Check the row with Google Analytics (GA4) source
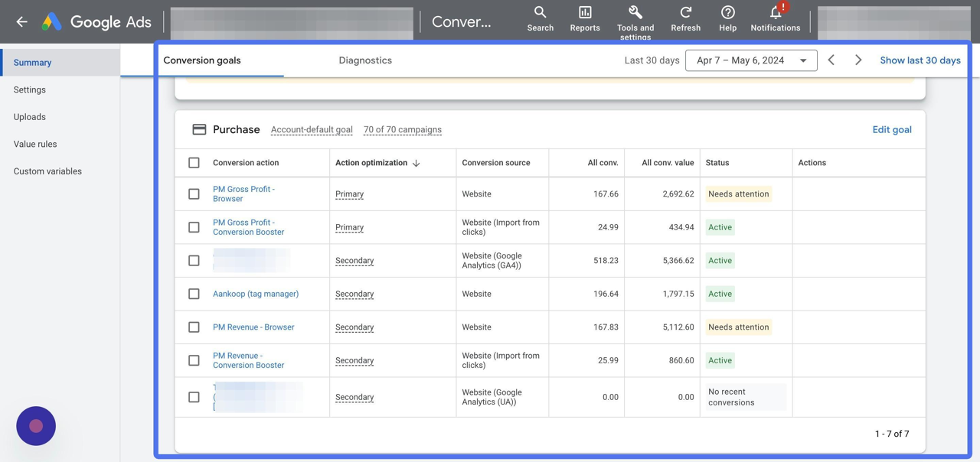980x462 pixels. [x=194, y=261]
